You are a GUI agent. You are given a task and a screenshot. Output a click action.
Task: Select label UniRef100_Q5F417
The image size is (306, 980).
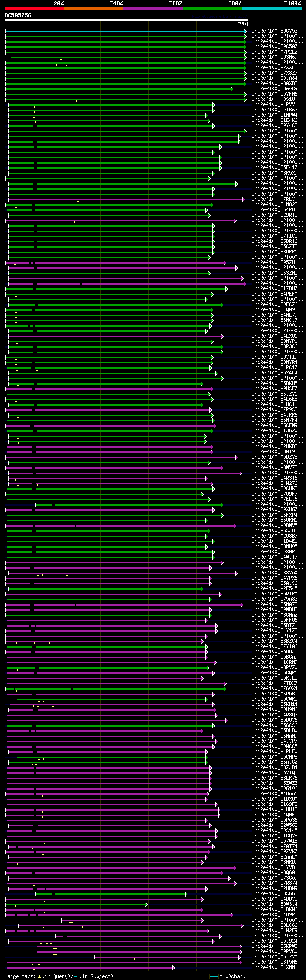click(274, 168)
